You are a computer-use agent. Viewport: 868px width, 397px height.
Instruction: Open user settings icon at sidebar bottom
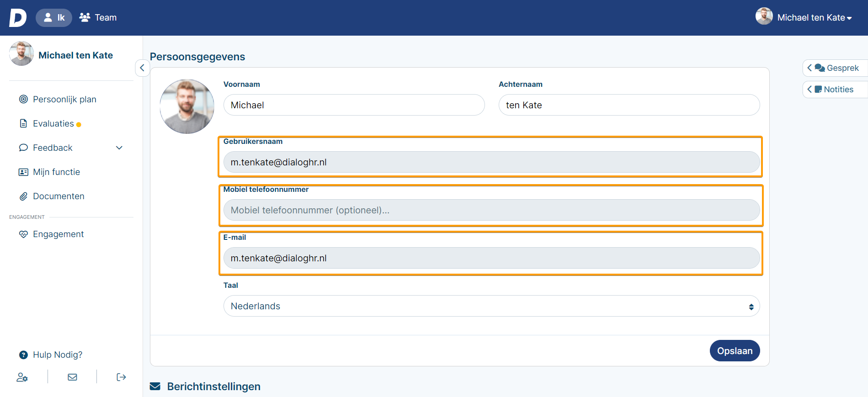[22, 377]
